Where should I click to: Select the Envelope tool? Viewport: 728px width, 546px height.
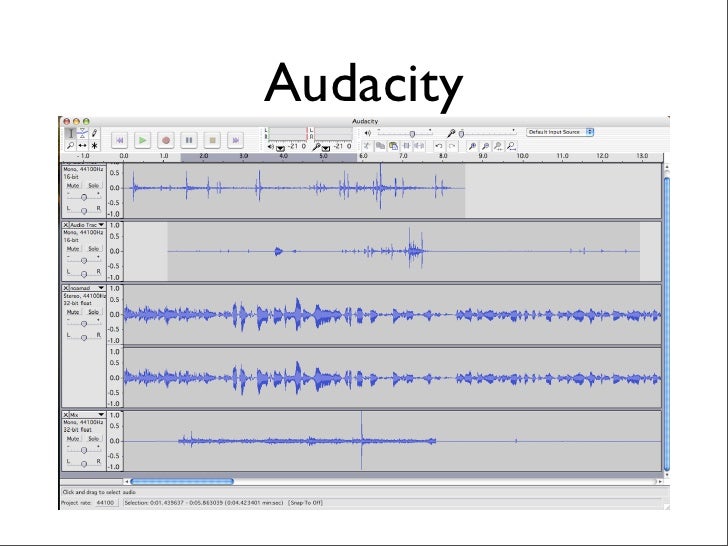(x=82, y=133)
